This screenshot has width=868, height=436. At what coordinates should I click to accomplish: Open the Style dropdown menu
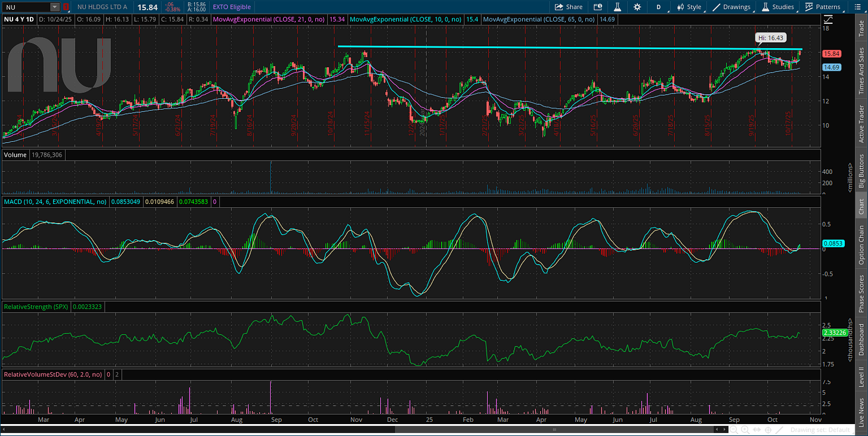click(689, 7)
